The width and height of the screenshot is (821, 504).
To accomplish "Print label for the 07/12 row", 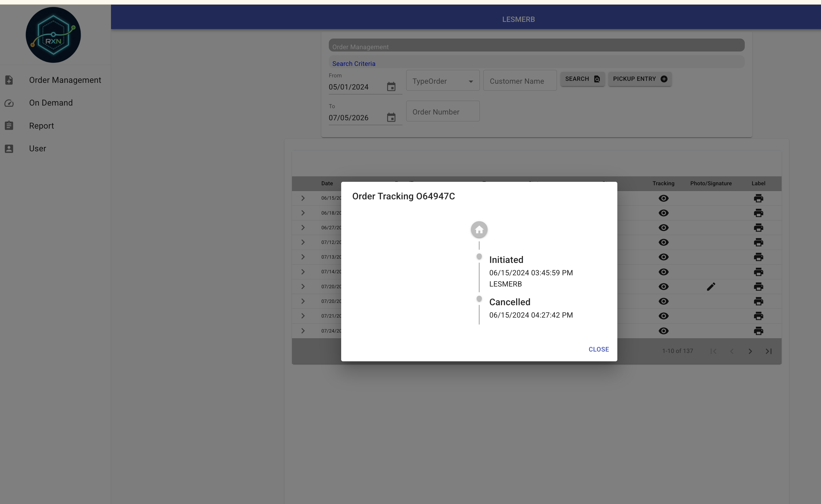I will [x=758, y=242].
